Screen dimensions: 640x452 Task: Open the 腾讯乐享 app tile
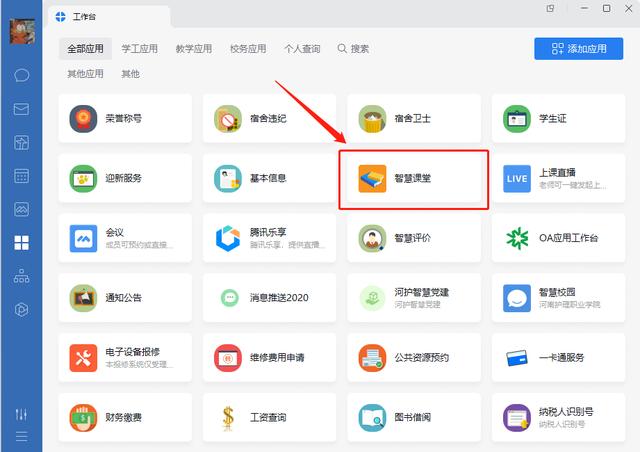pyautogui.click(x=269, y=238)
